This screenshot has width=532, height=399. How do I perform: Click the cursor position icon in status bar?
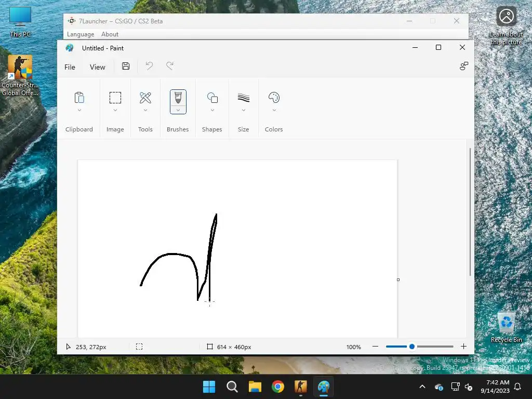pos(68,347)
